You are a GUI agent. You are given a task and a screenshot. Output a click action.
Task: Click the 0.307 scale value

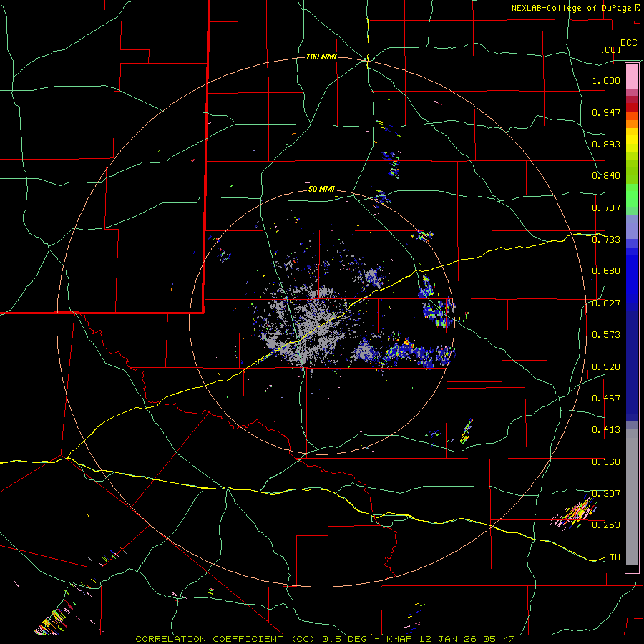[606, 494]
